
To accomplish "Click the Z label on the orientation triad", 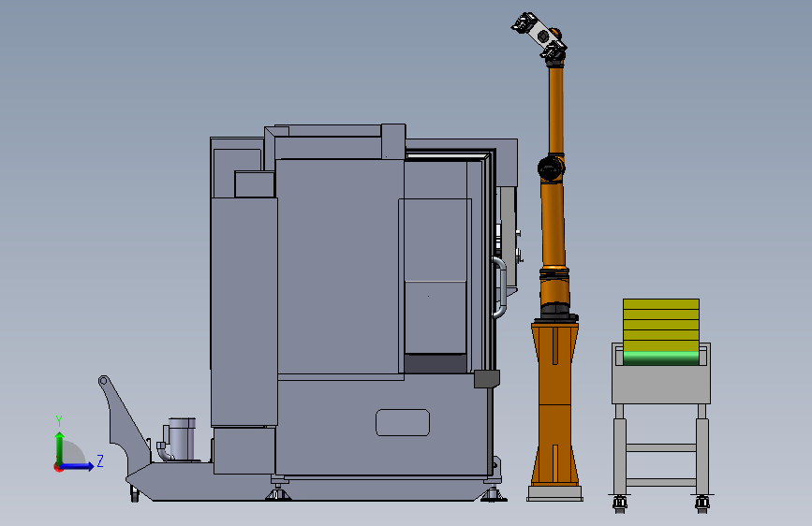I will pyautogui.click(x=100, y=460).
